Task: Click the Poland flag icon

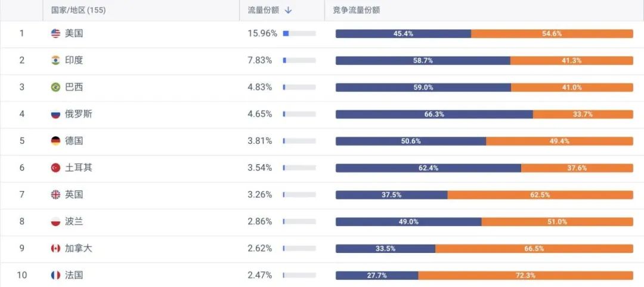Action: click(x=55, y=221)
